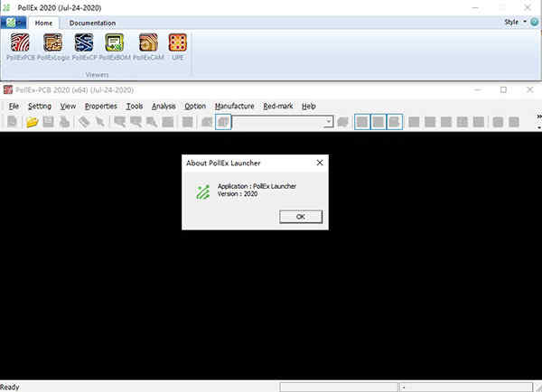Click the green PollEx icon in About dialog
542x392 pixels.
point(203,192)
